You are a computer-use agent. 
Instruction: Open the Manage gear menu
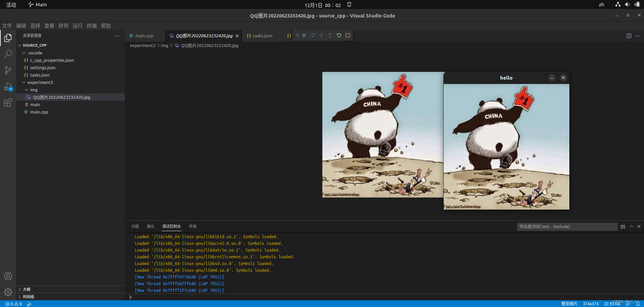coord(8,292)
